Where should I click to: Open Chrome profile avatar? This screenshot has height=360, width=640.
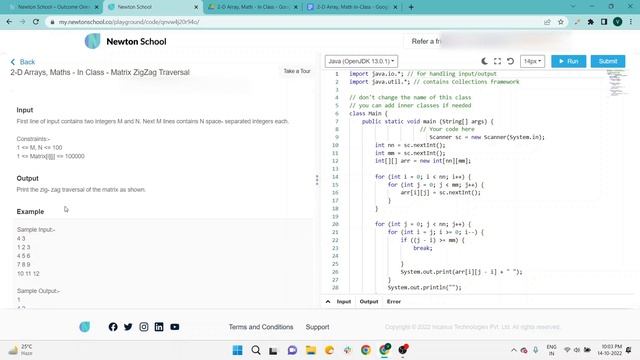point(618,22)
